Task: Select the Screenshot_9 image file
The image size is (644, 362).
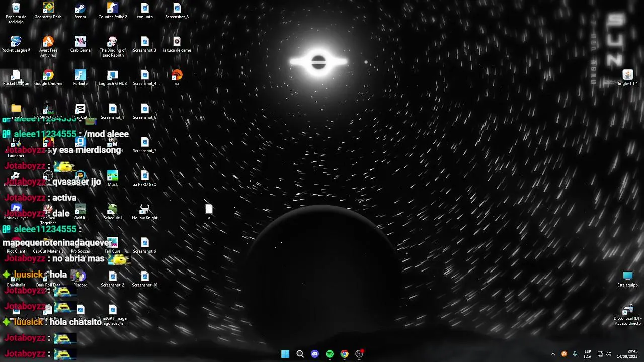Action: [145, 245]
